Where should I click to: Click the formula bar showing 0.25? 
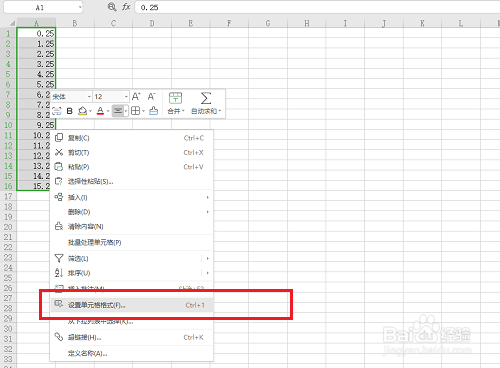click(x=317, y=7)
